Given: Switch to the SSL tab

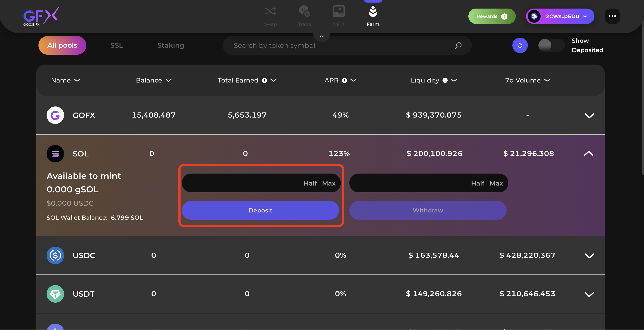Looking at the screenshot, I should pyautogui.click(x=116, y=45).
